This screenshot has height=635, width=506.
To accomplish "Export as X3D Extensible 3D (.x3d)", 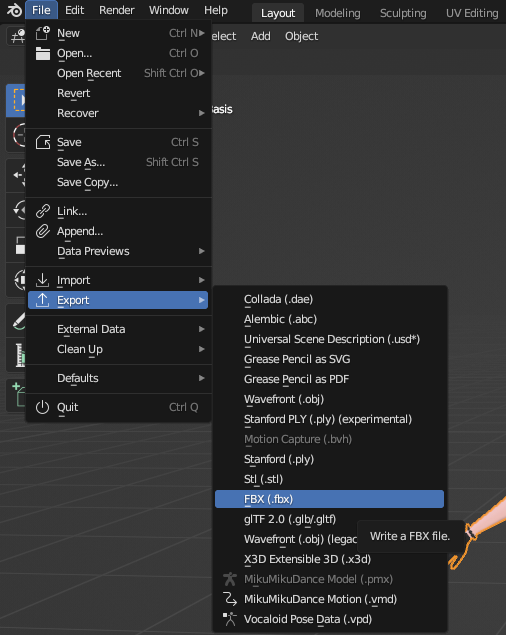I will pos(329,559).
